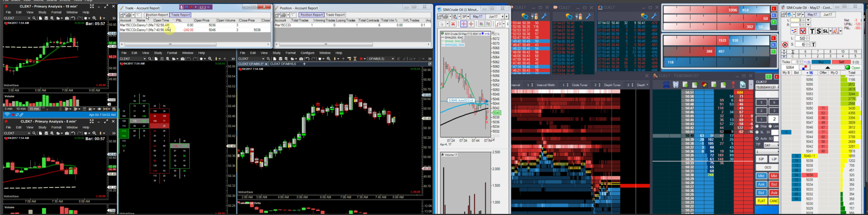Click red circle cancel icon in Crude Oil DOM
The width and height of the screenshot is (868, 215).
point(785,44)
